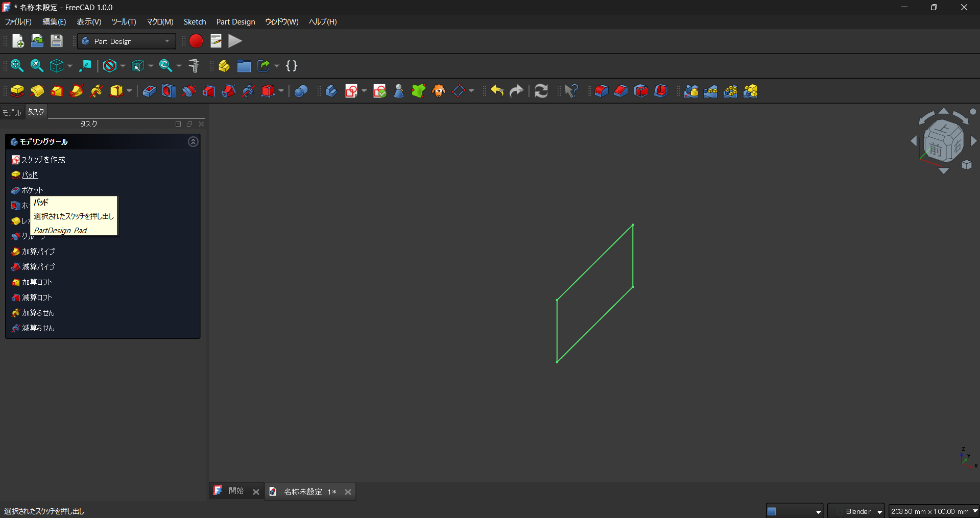The width and height of the screenshot is (980, 518).
Task: Open the Part Design menu
Action: (236, 22)
